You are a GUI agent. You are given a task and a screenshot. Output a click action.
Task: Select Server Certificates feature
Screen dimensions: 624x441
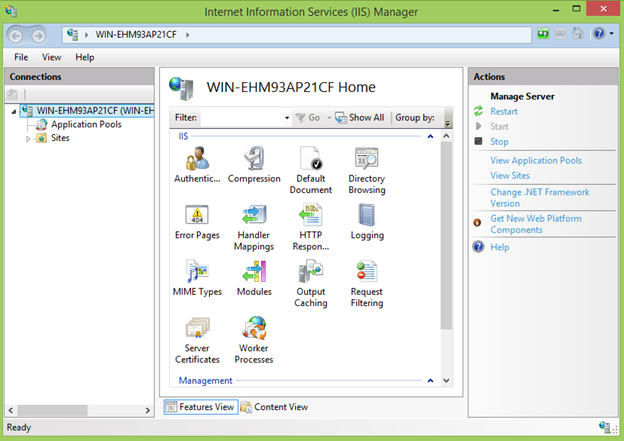(197, 340)
